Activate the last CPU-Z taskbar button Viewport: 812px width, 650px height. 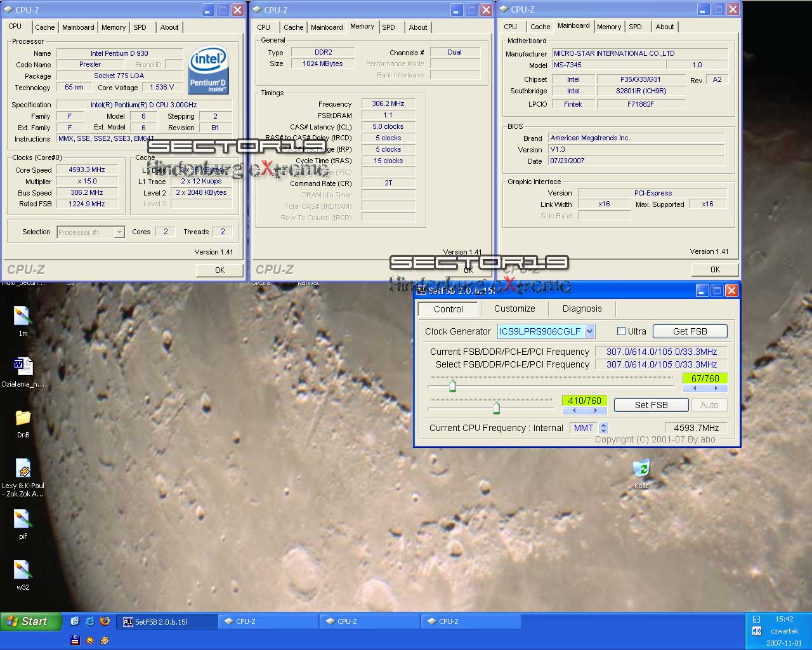(471, 622)
